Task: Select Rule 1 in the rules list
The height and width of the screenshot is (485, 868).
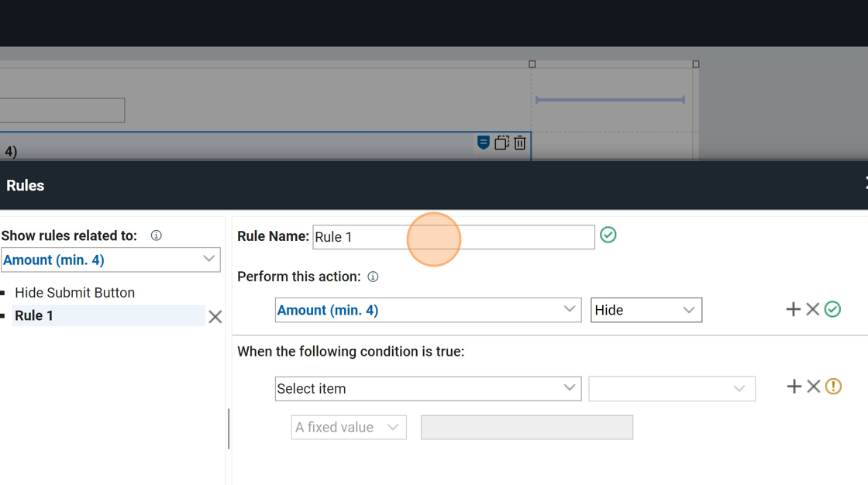Action: [34, 315]
